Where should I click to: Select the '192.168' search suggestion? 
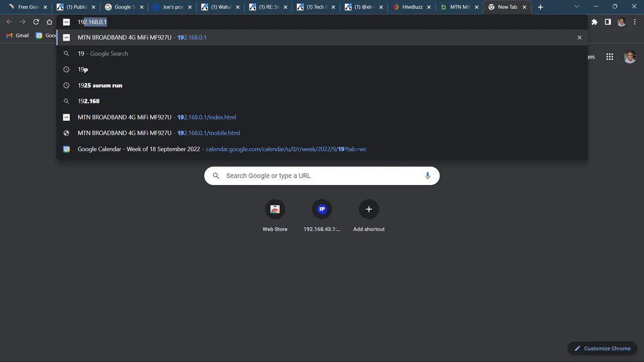pos(322,101)
